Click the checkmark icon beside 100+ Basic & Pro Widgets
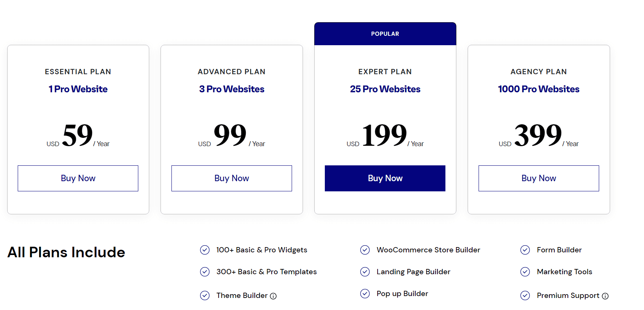Screen dimensions: 644x310 pyautogui.click(x=205, y=250)
